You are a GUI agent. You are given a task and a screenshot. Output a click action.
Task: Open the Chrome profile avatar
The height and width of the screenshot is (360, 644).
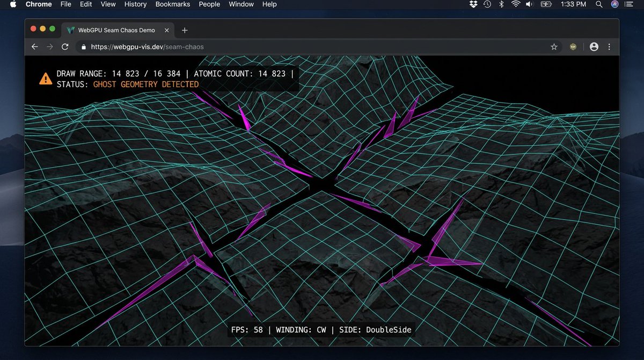pos(594,47)
